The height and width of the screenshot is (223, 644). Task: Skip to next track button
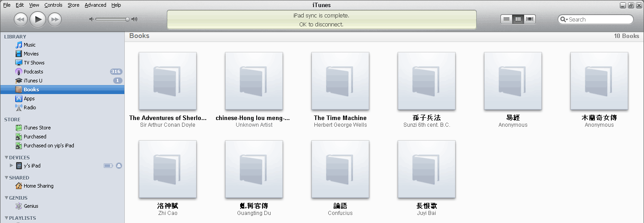(55, 19)
